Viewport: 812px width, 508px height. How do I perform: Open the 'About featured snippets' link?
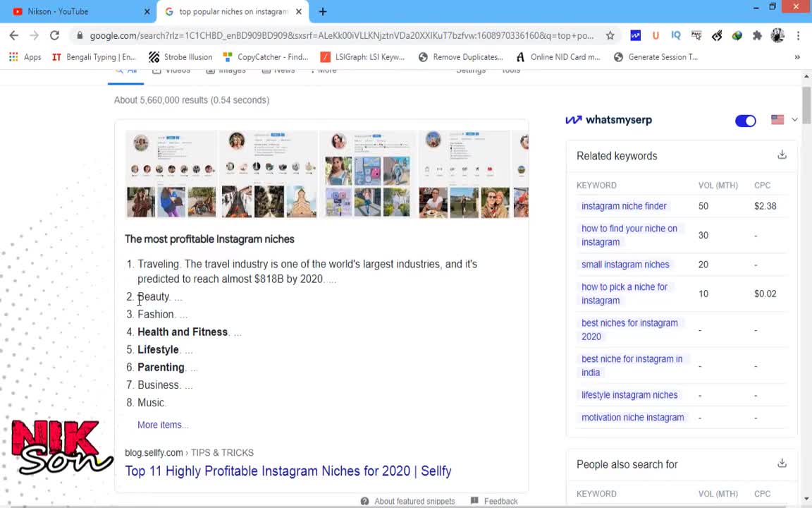408,501
